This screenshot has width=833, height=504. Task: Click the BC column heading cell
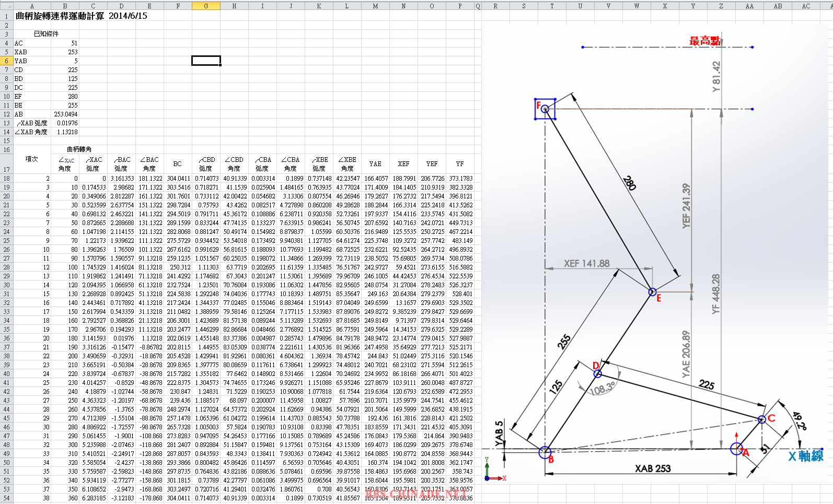click(178, 163)
